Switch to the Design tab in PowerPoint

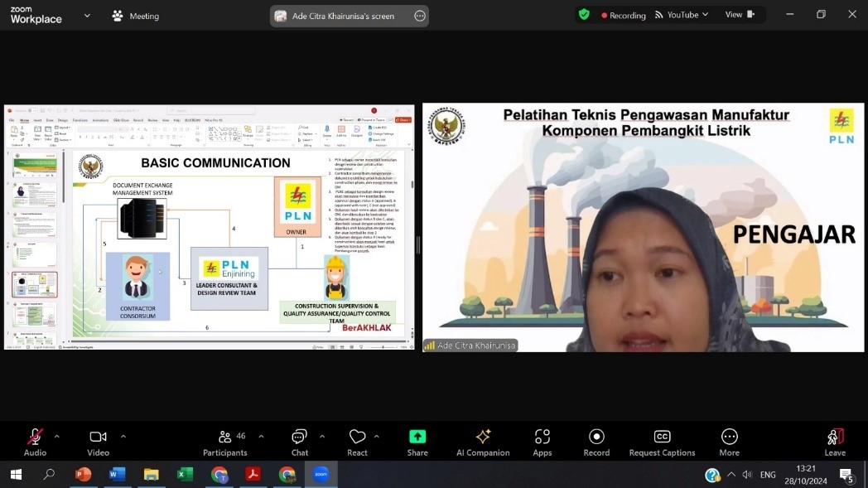63,119
